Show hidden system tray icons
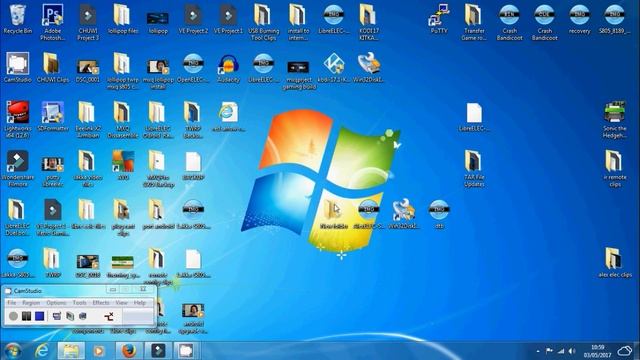The width and height of the screenshot is (640, 360). click(x=538, y=351)
